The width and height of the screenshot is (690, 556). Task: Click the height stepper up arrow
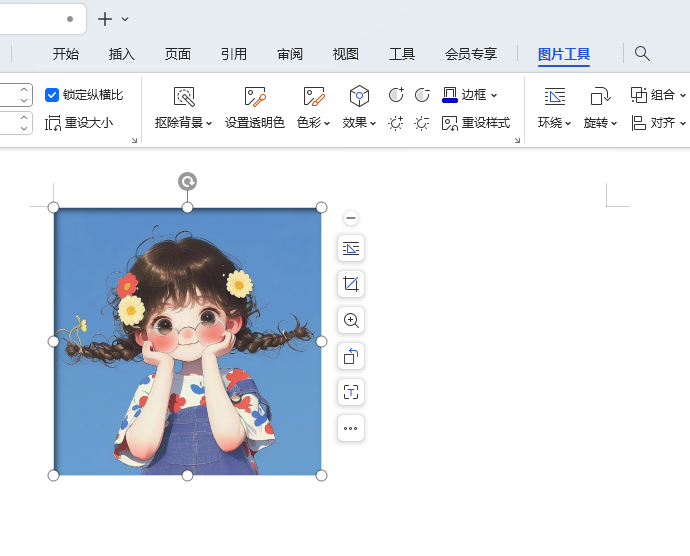pyautogui.click(x=24, y=89)
